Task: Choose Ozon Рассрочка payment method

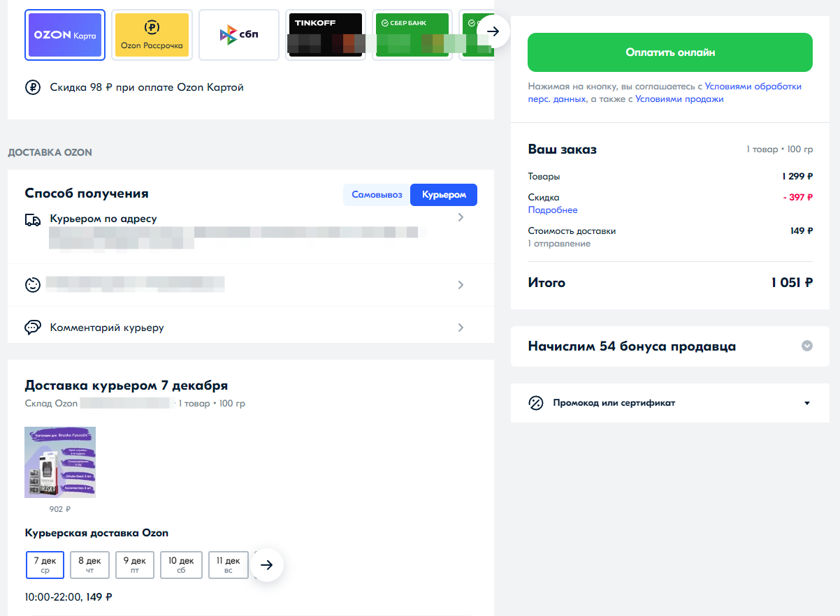Action: 152,35
